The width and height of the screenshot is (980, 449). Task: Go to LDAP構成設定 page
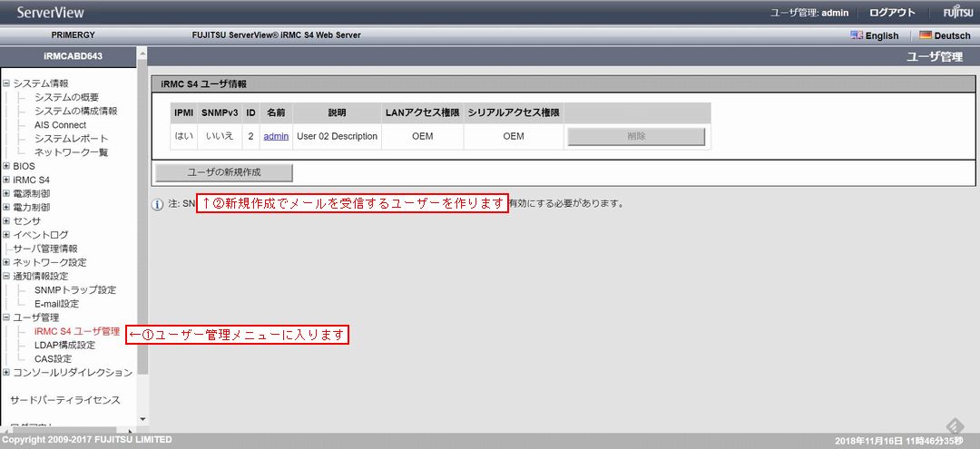click(x=64, y=345)
